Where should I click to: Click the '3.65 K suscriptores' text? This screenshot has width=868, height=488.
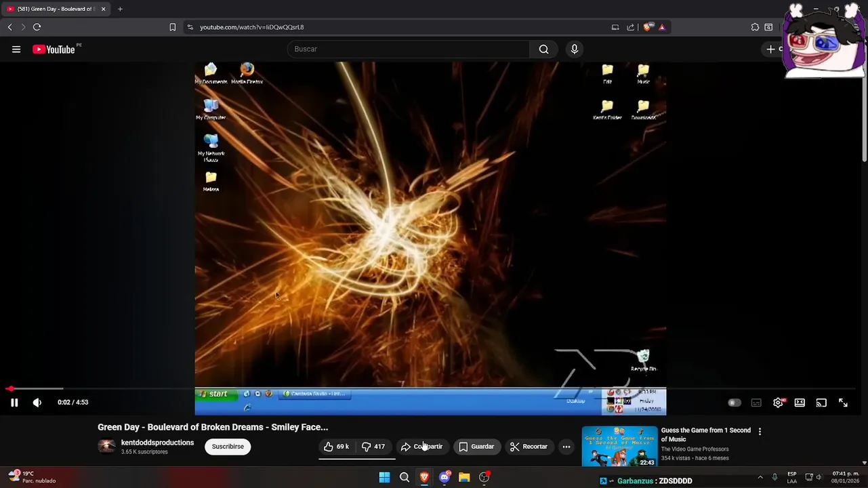[x=144, y=452]
